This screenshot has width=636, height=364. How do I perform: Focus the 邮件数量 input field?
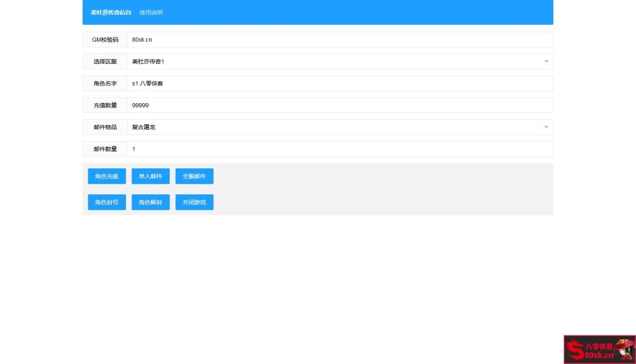pyautogui.click(x=339, y=149)
